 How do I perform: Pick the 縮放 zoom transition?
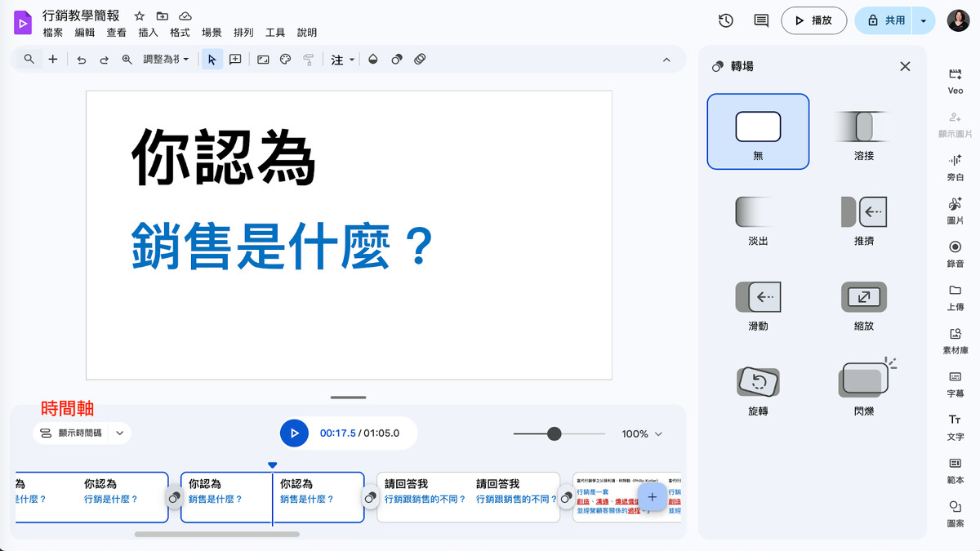[x=863, y=302]
